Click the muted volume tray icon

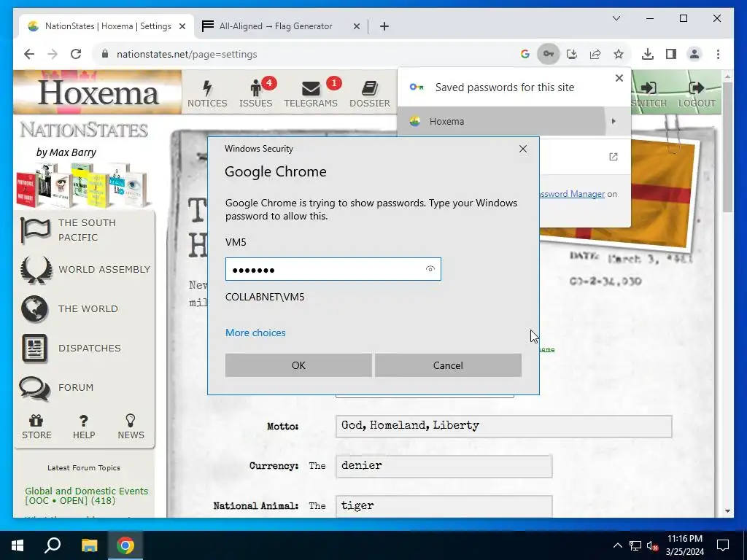[x=653, y=545]
